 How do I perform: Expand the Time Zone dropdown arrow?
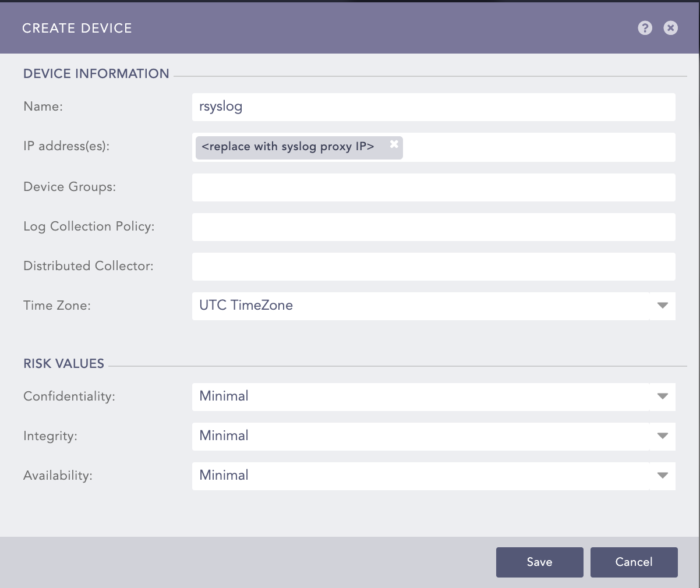click(662, 306)
